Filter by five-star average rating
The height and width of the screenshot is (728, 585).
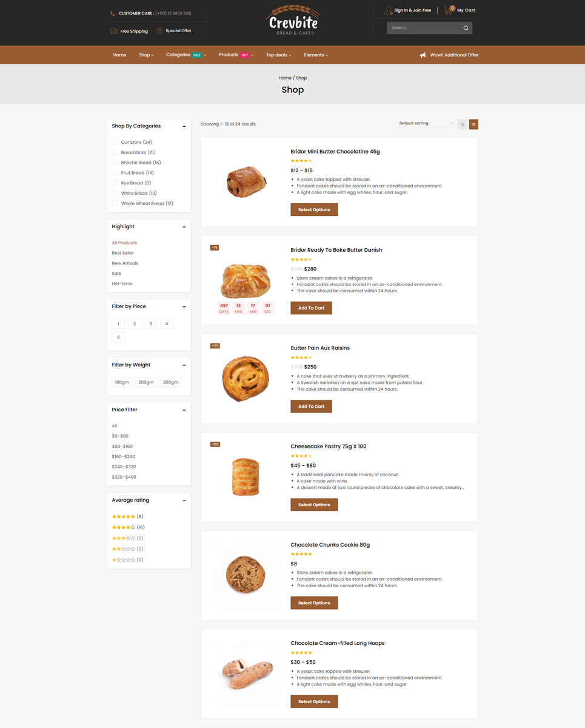coord(124,517)
